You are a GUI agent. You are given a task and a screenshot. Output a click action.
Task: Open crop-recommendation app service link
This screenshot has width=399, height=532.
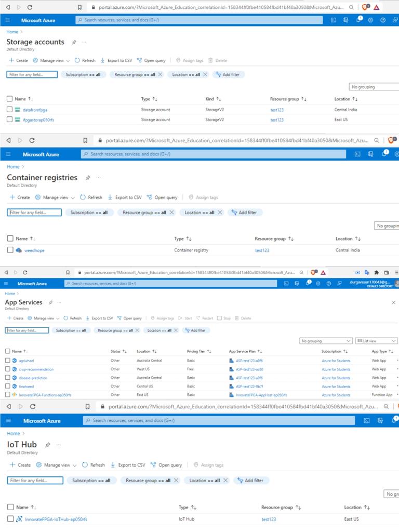click(36, 369)
